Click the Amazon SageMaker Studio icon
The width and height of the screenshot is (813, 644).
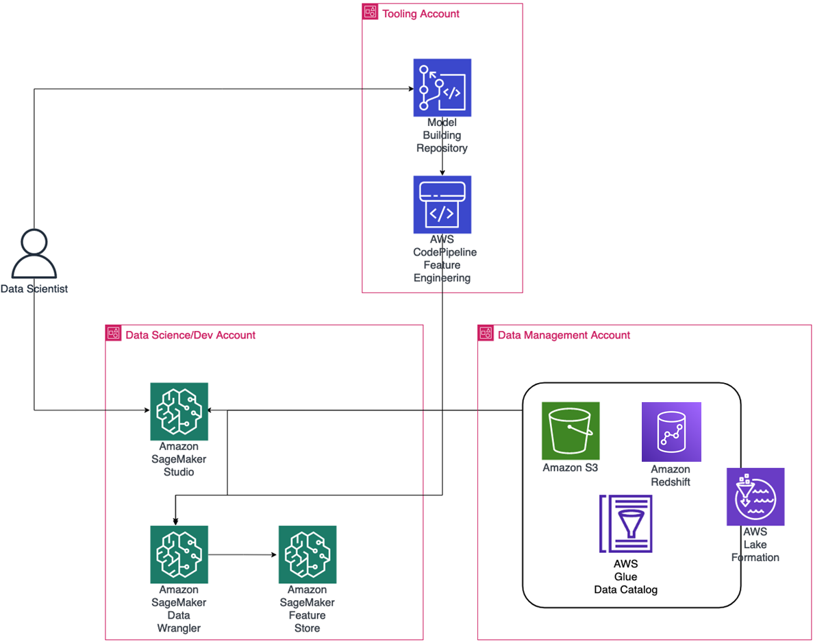179,412
